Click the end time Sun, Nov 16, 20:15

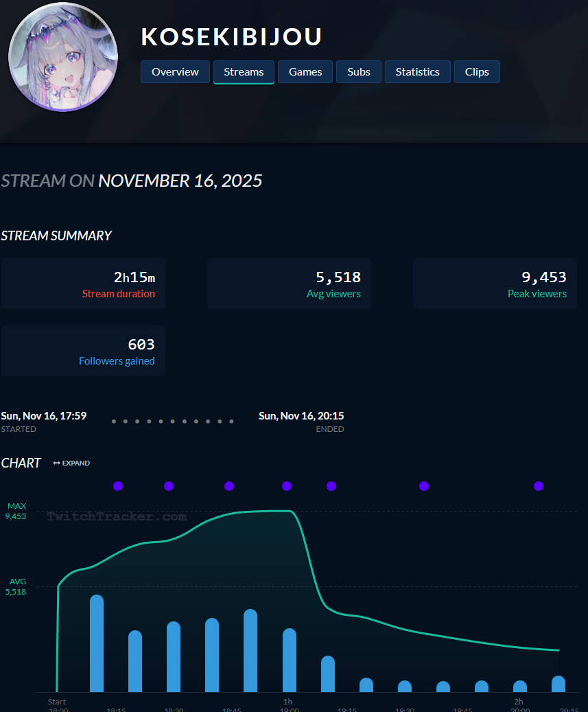click(x=301, y=416)
